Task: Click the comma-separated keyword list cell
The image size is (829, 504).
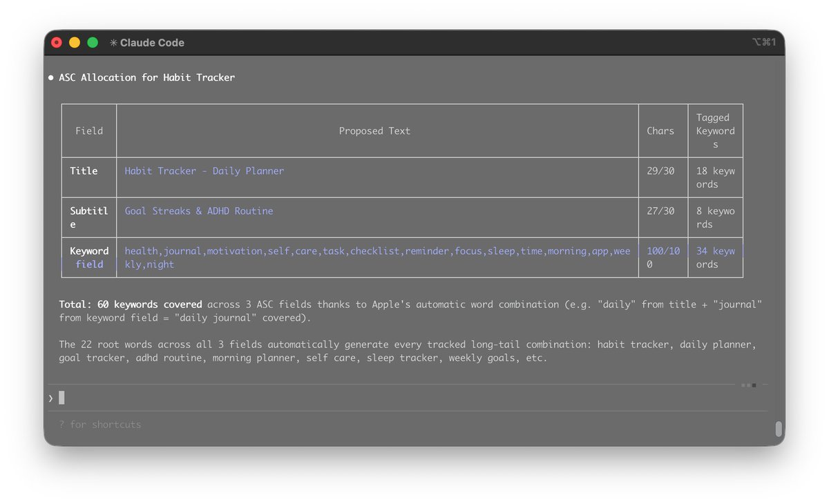Action: [378, 258]
